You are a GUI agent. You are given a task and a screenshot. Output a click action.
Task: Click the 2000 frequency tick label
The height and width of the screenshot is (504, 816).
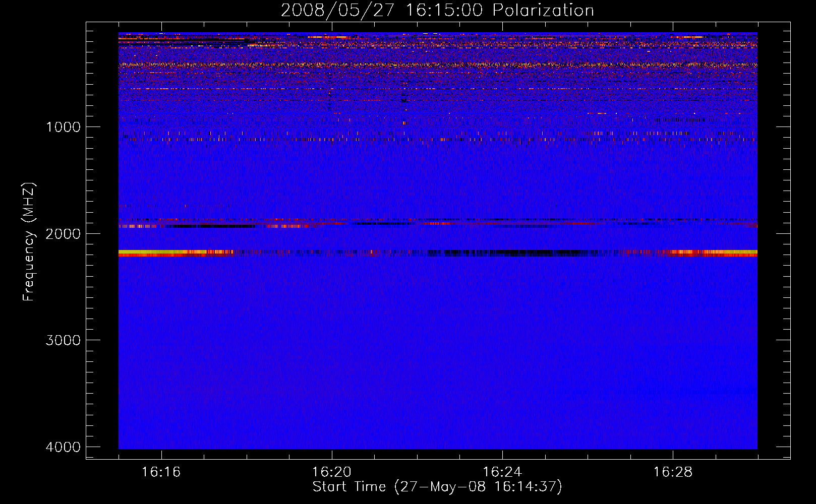[64, 234]
